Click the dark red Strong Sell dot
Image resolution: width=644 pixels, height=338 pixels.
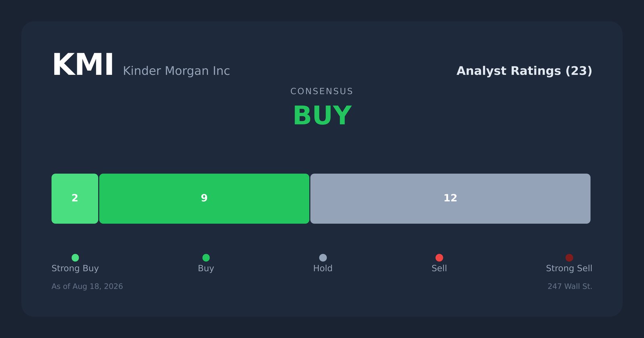click(569, 258)
